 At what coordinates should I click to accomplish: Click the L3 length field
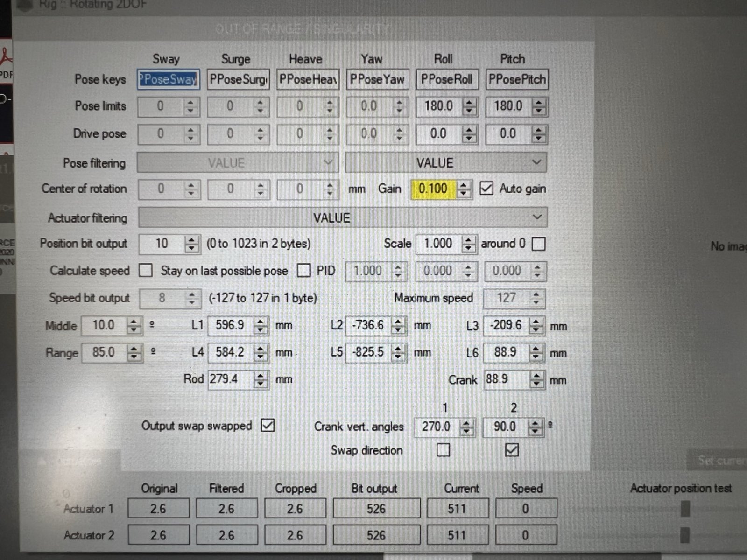(x=506, y=325)
